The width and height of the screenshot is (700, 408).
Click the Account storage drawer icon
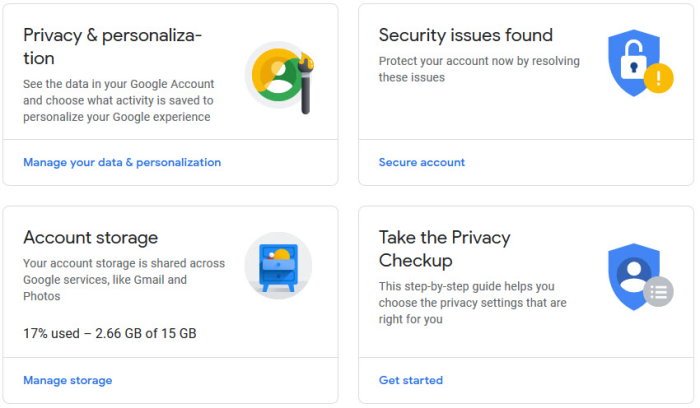coord(278,266)
